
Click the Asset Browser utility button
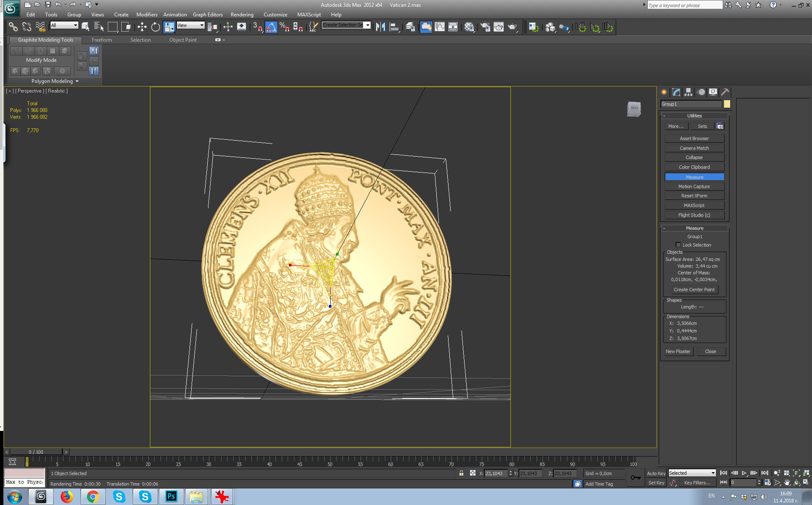(x=694, y=138)
